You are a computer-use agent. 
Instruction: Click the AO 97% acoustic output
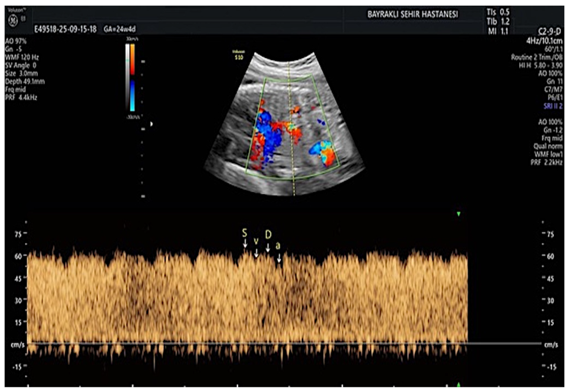tap(16, 41)
